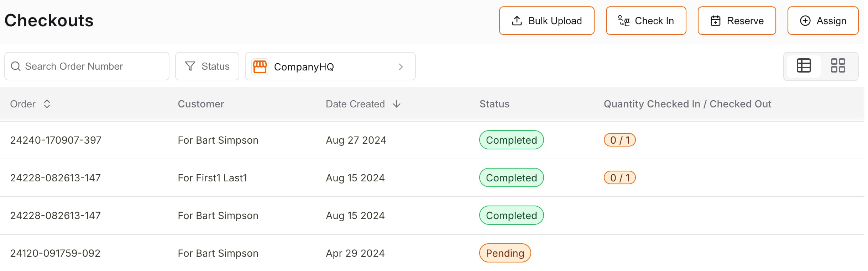
Task: Open order 24240-170907-397
Action: click(56, 140)
